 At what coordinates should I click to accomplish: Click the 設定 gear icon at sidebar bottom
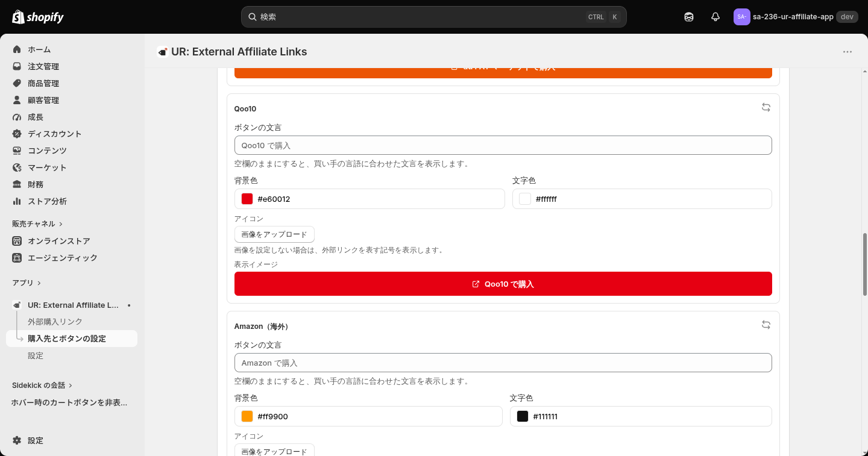coord(17,440)
